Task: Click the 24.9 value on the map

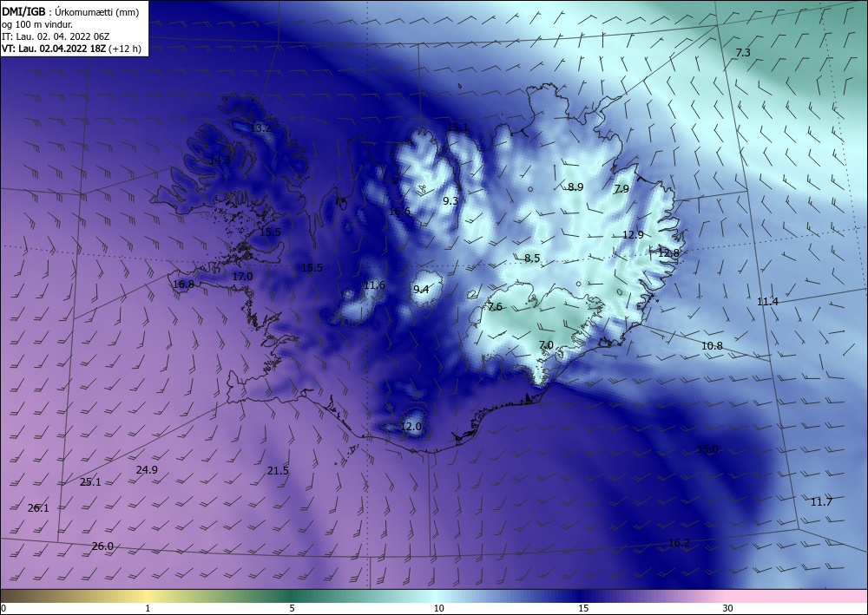Action: coord(147,469)
